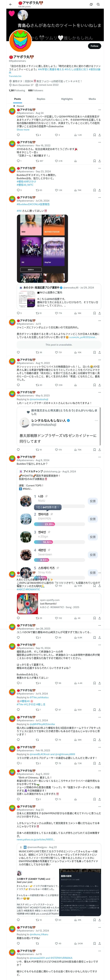This screenshot has height=980, width=110.
Task: Reply to the pinned Aug 24 post
Action: (x=18, y=135)
